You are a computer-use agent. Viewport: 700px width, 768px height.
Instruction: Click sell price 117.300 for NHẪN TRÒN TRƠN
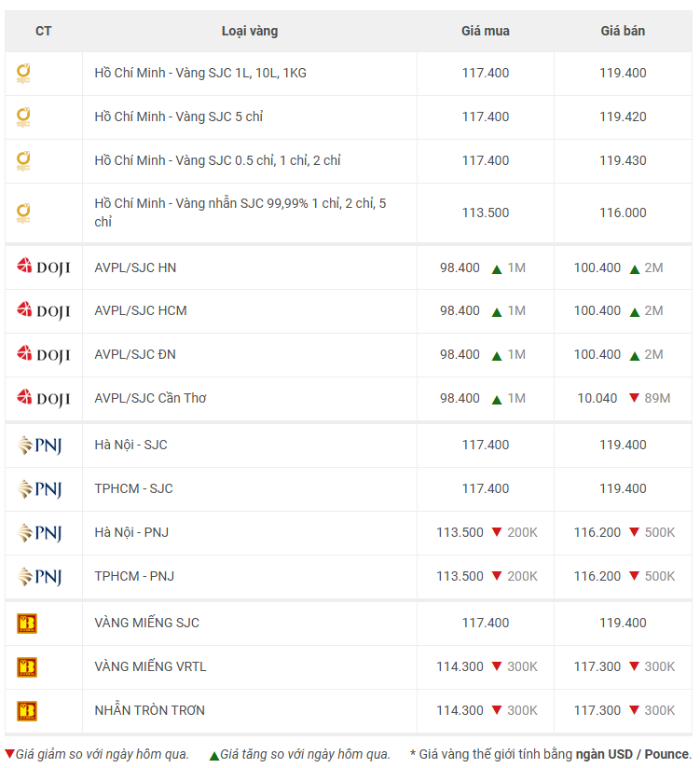597,710
